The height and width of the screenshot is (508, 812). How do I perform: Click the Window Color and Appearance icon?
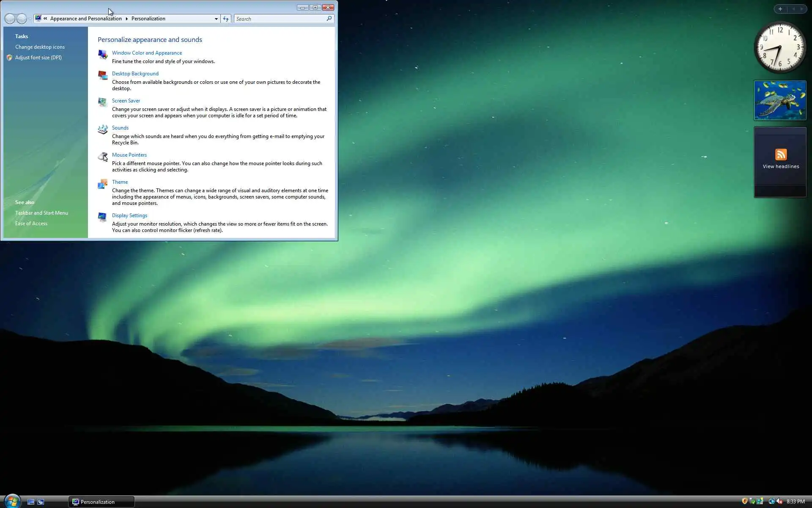102,54
